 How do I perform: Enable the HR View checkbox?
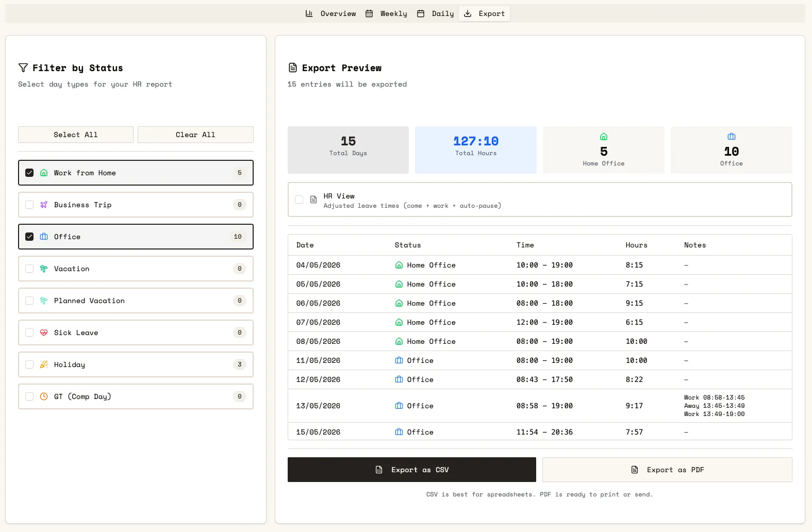click(299, 199)
